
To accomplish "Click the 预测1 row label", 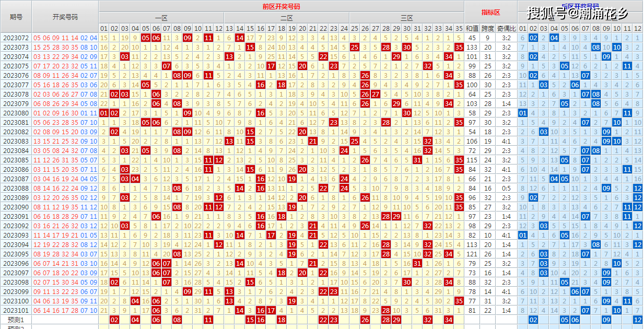I will pyautogui.click(x=16, y=320).
